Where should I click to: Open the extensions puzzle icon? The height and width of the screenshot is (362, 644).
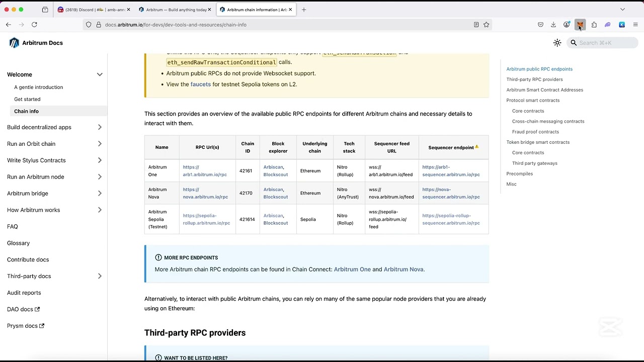(x=594, y=25)
